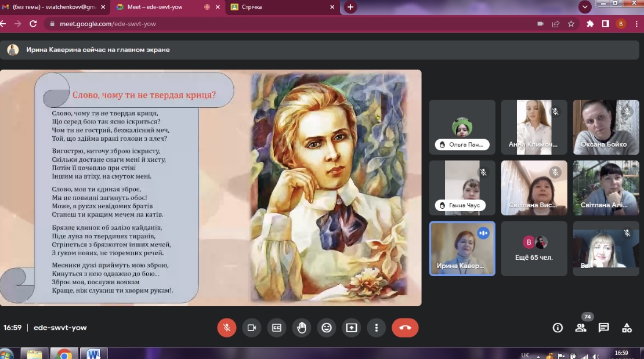Select Анна Климоч... video tile
The image size is (644, 359).
click(x=534, y=128)
